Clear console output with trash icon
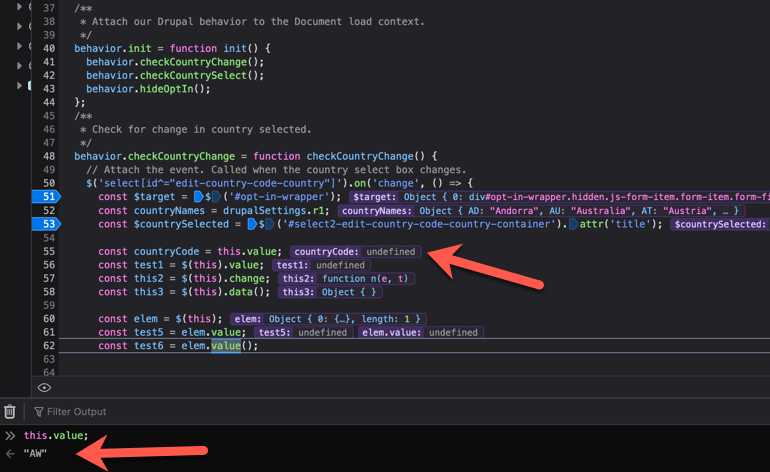The image size is (770, 472). [10, 411]
